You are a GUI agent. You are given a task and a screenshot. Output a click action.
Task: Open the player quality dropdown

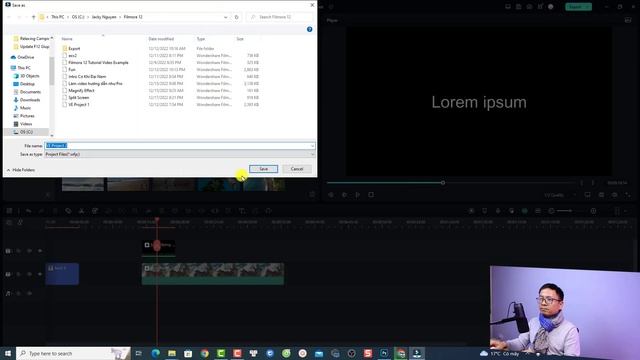coord(560,195)
